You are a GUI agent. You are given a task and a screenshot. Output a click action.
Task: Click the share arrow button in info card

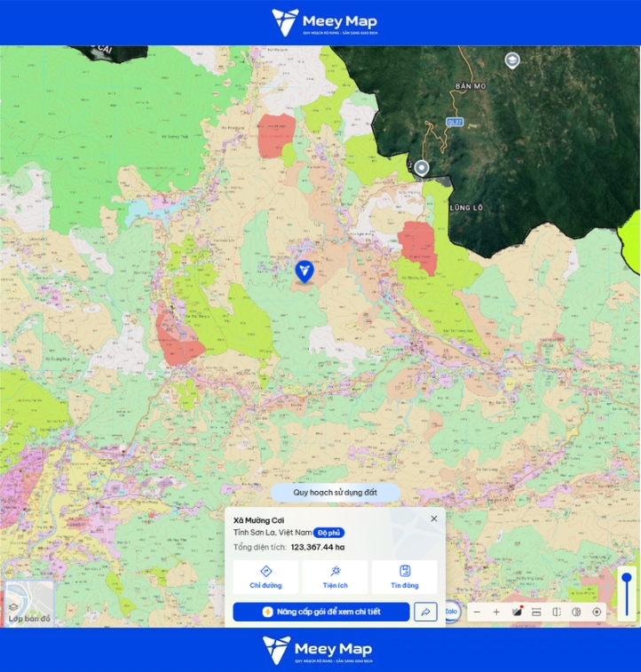pos(425,612)
